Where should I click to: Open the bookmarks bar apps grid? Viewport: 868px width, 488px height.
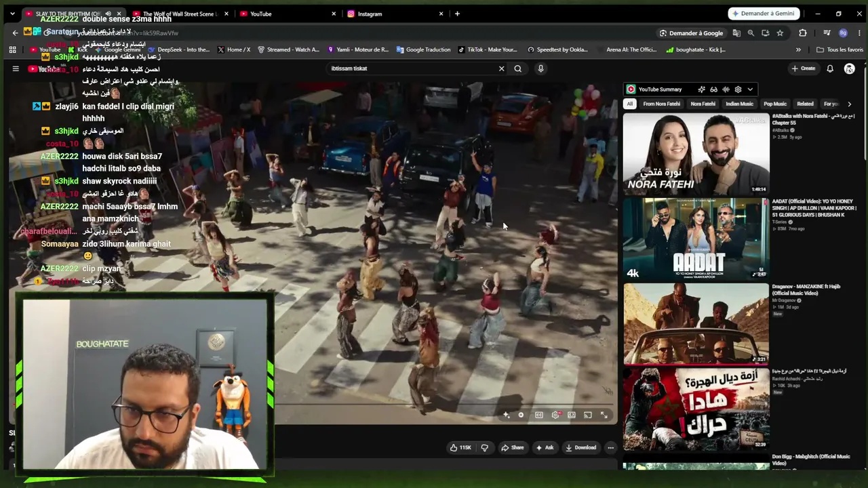pos(12,49)
